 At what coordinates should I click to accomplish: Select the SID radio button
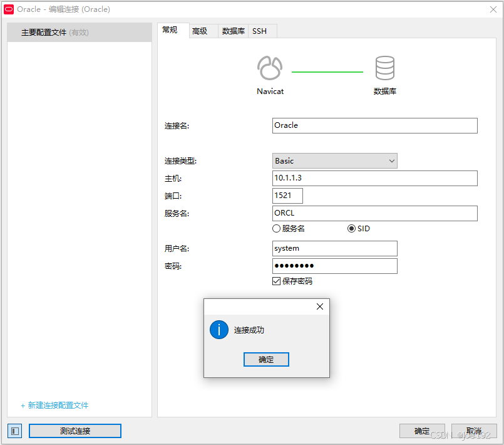(x=351, y=228)
